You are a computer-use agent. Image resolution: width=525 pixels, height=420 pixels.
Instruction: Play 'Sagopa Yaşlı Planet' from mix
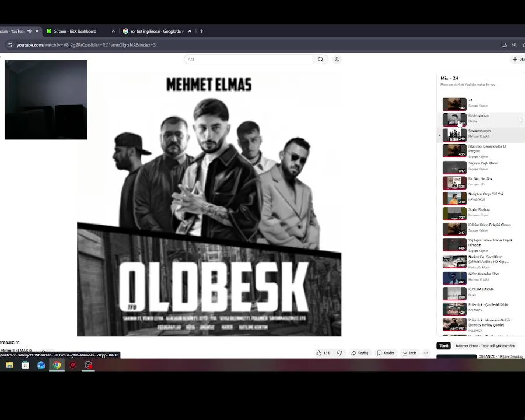coord(481,167)
